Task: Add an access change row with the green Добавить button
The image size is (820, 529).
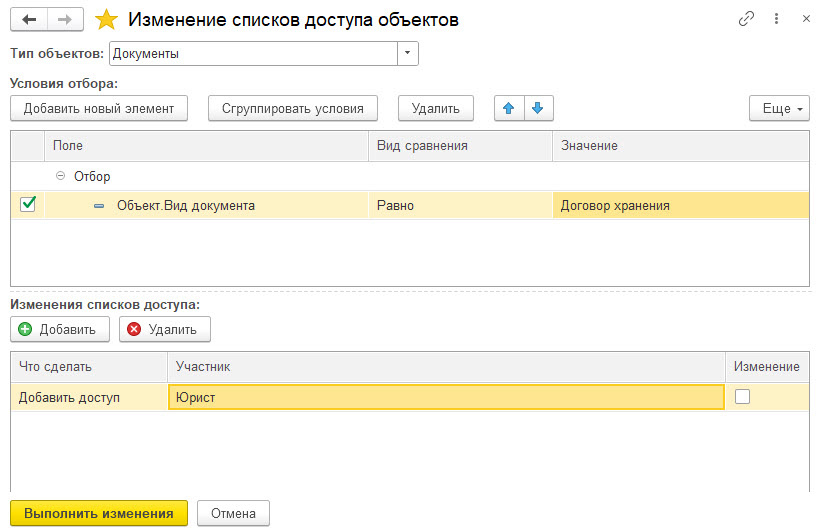Action: tap(60, 329)
